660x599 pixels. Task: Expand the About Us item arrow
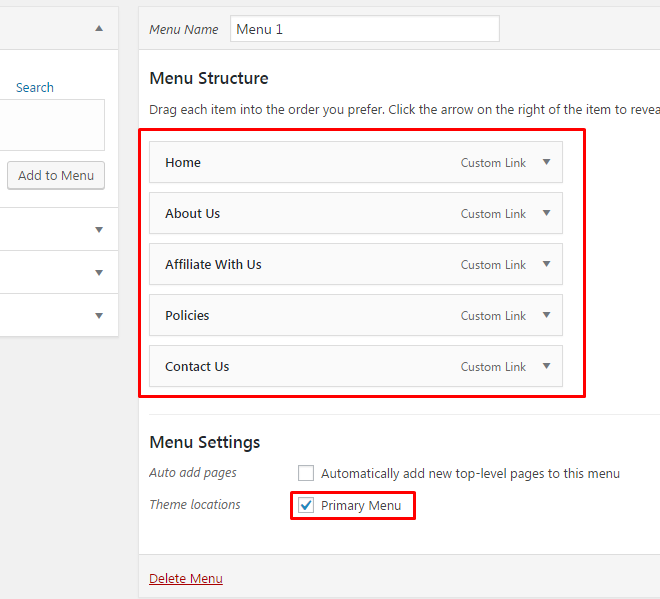(x=546, y=213)
